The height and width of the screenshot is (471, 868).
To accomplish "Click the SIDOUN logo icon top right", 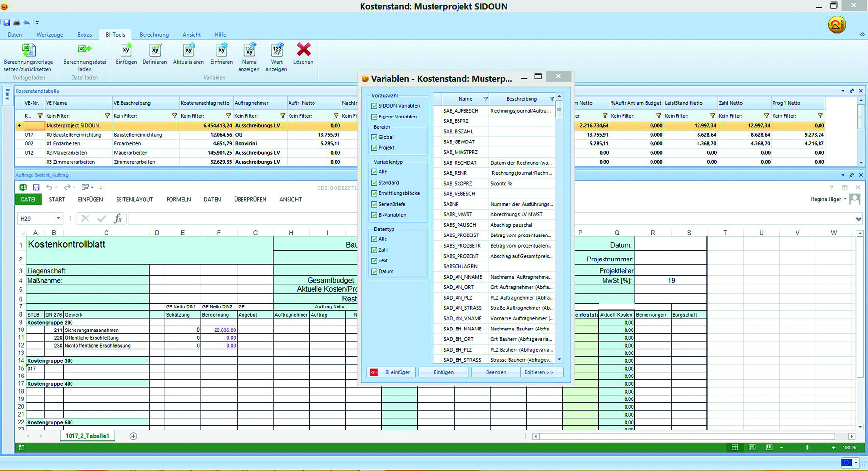I will pos(837,24).
